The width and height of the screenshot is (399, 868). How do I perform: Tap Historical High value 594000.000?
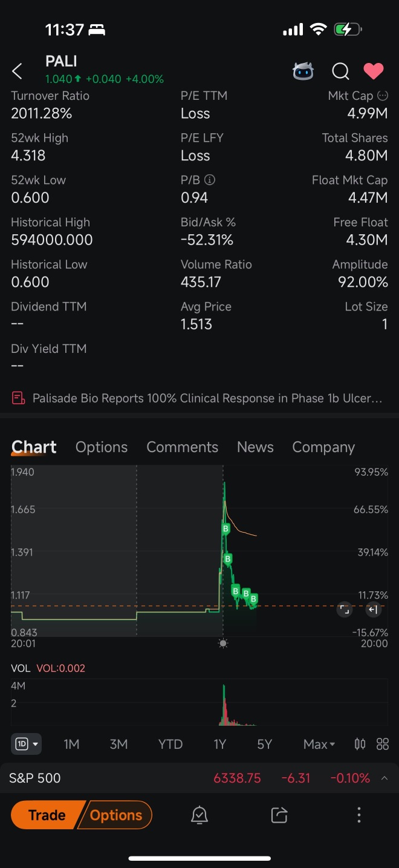coord(52,240)
